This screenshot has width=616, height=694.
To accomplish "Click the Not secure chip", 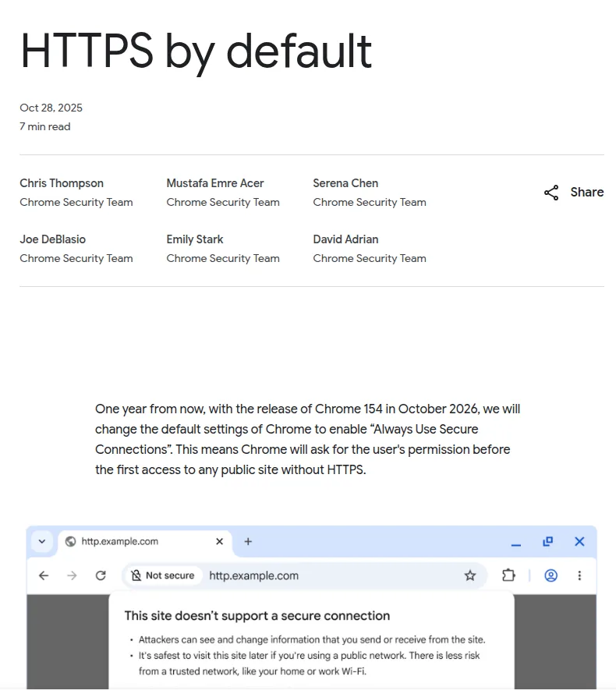I will 163,575.
